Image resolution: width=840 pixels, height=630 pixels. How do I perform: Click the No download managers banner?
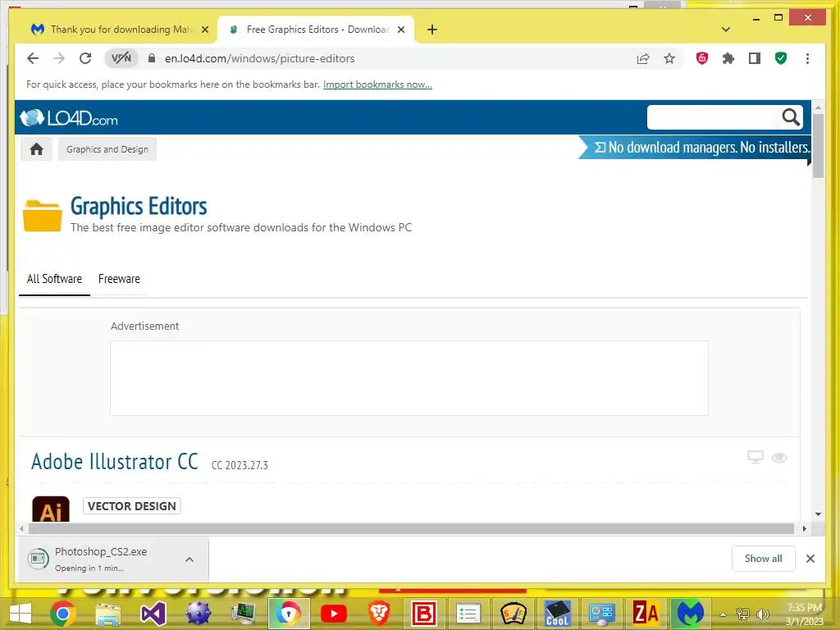[x=696, y=148]
